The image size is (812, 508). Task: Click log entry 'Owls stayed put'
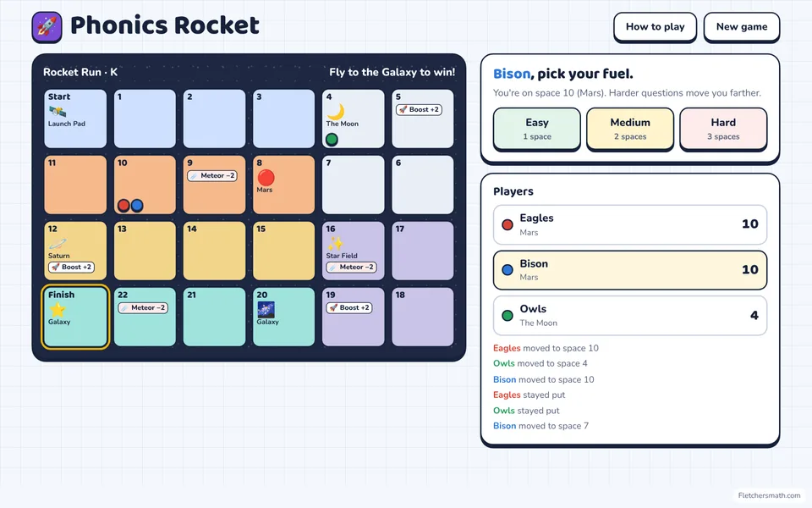526,411
